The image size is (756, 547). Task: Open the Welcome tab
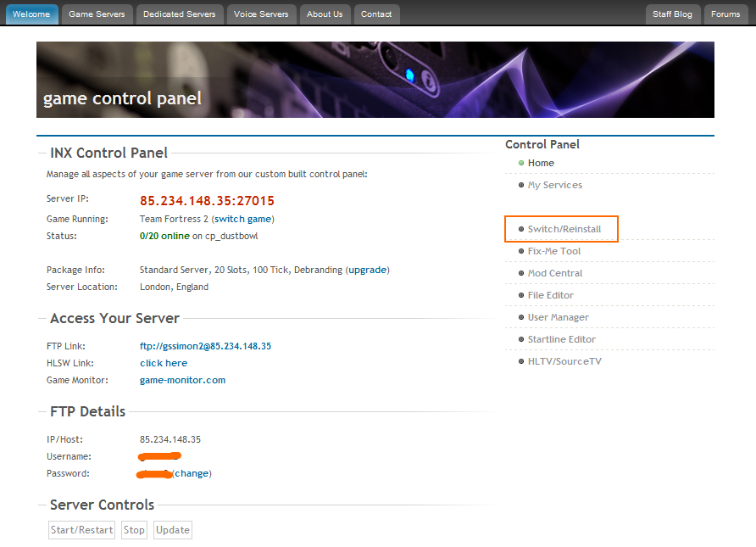(x=32, y=14)
